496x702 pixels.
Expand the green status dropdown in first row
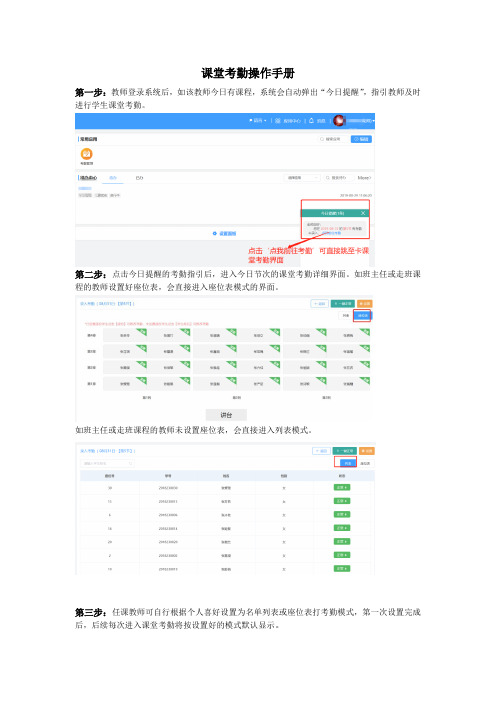tap(342, 487)
